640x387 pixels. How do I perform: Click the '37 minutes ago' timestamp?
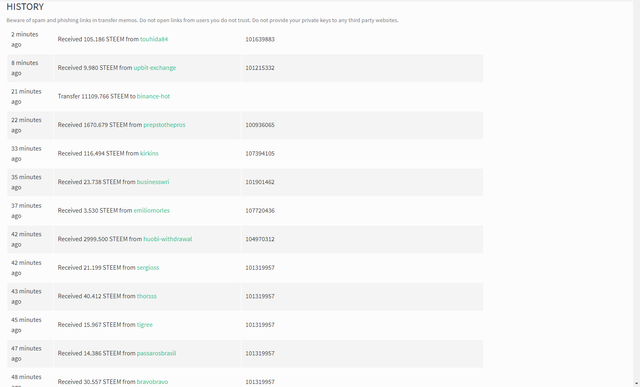[26, 211]
